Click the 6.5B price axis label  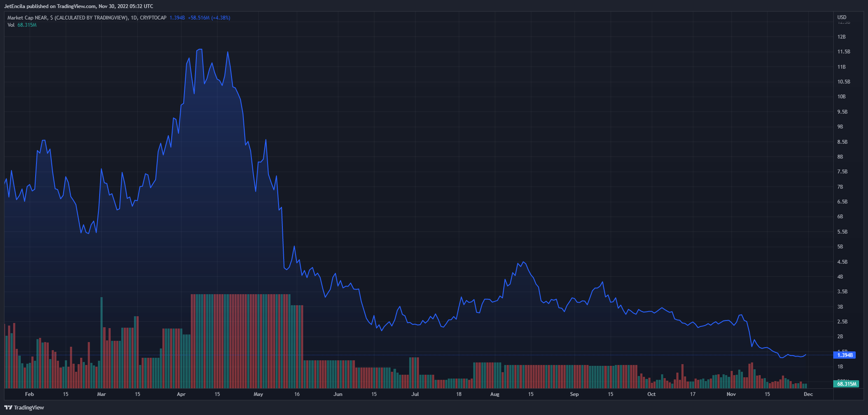(842, 202)
